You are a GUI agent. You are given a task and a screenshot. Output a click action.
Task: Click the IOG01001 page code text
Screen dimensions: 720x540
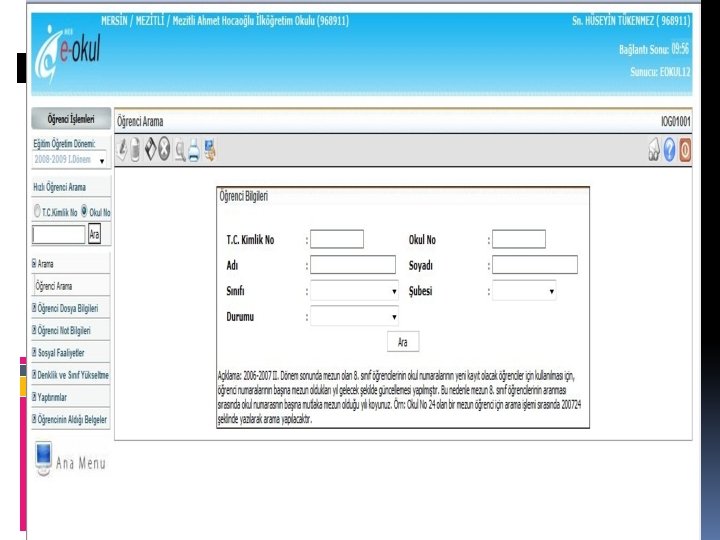675,122
